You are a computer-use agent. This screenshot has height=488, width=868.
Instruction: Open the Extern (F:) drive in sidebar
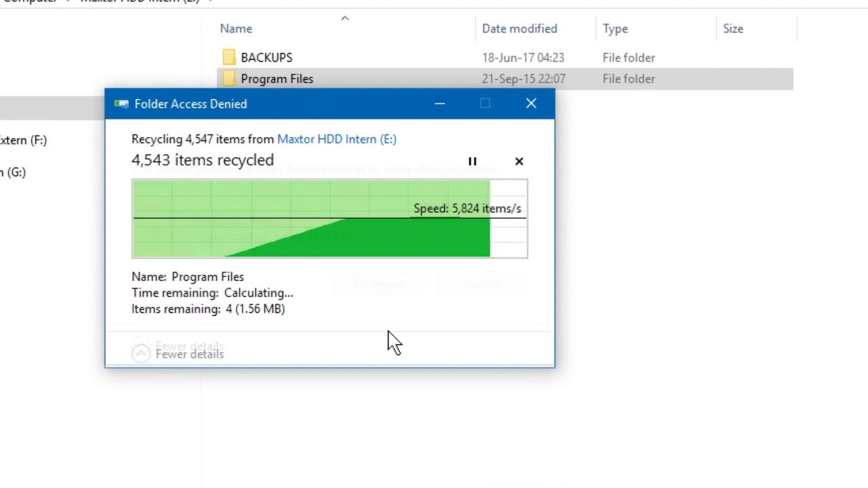(x=22, y=140)
